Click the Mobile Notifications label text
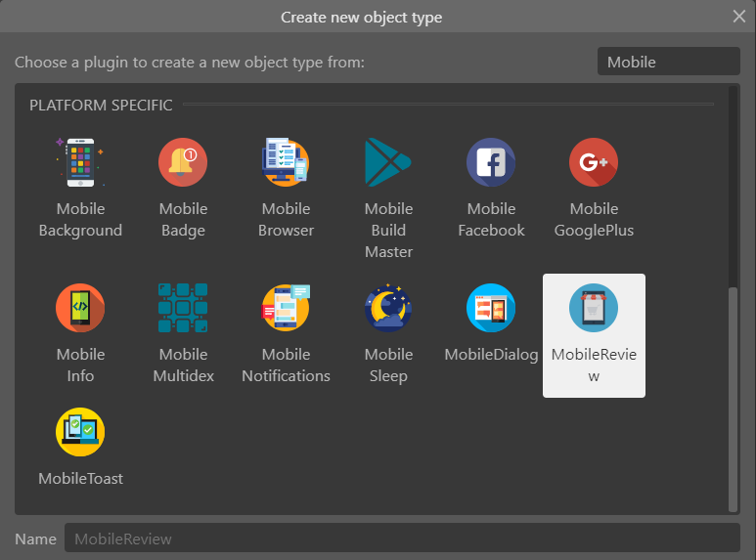 [x=286, y=366]
